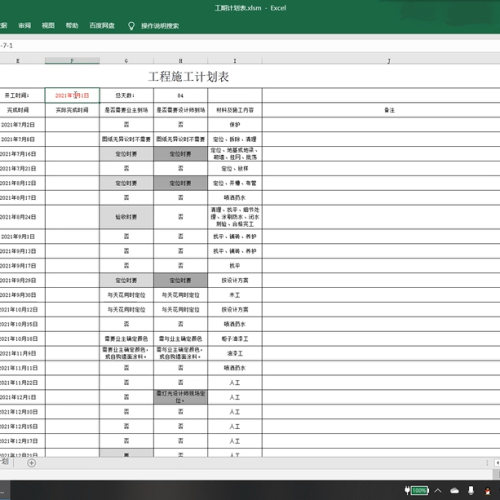
Task: Click the 木工 cell in the 9月30日 row
Action: coord(235,295)
